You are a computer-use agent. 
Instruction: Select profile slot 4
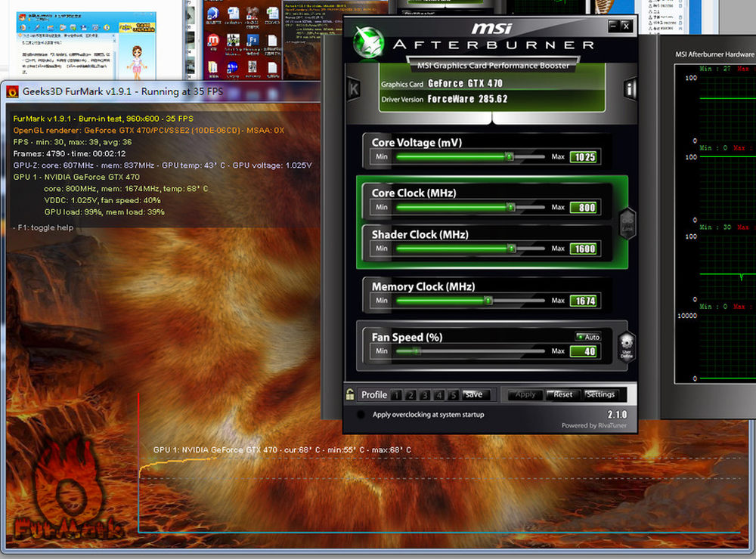(x=438, y=395)
